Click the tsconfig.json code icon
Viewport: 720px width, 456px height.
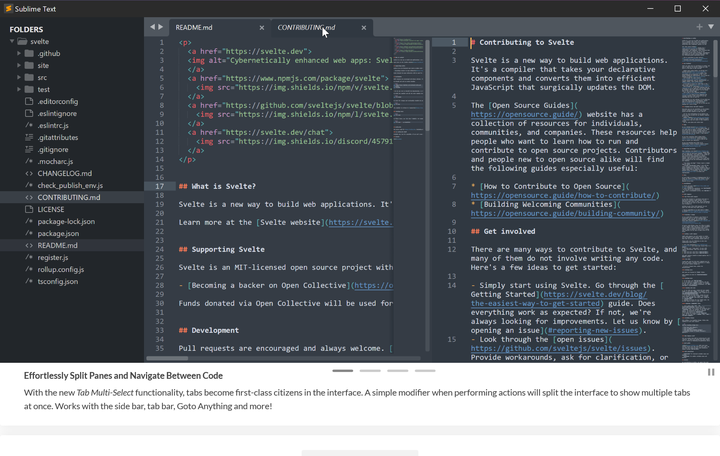29,281
